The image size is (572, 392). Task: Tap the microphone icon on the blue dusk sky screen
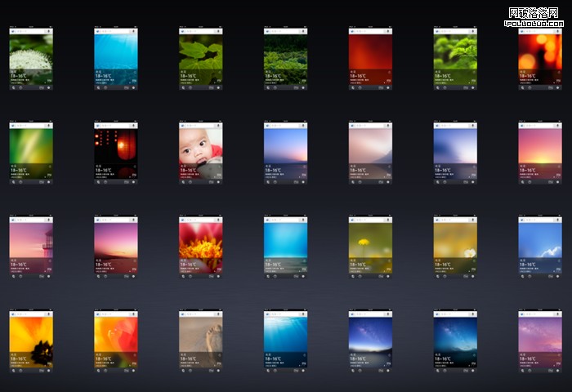click(x=304, y=126)
